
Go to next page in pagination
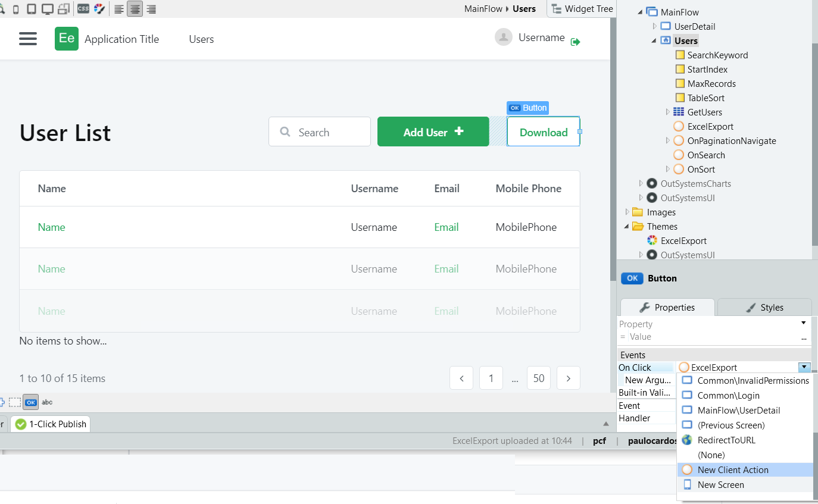click(x=568, y=378)
